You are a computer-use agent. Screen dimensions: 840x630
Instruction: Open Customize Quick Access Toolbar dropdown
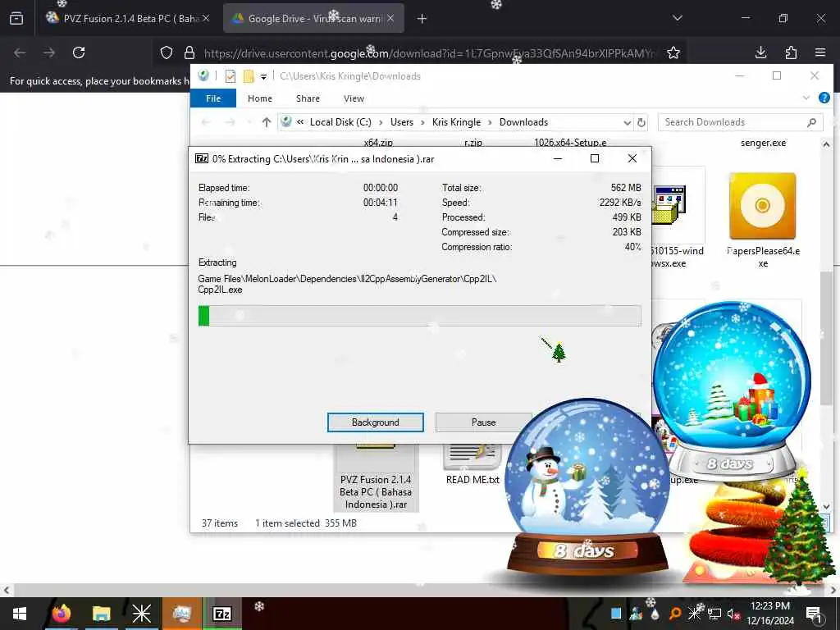pyautogui.click(x=263, y=76)
